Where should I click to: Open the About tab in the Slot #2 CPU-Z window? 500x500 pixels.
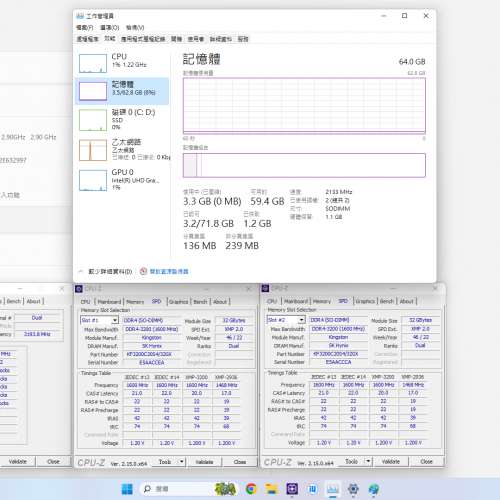(407, 301)
